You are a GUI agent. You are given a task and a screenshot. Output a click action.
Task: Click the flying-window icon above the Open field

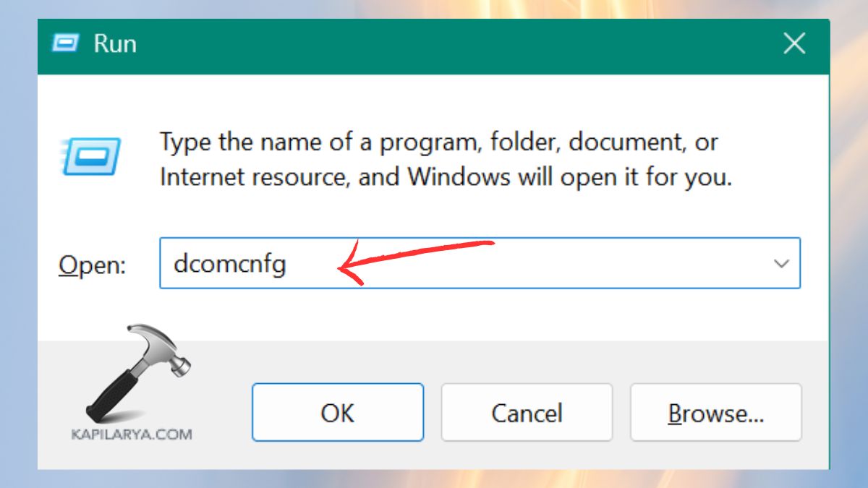click(91, 155)
